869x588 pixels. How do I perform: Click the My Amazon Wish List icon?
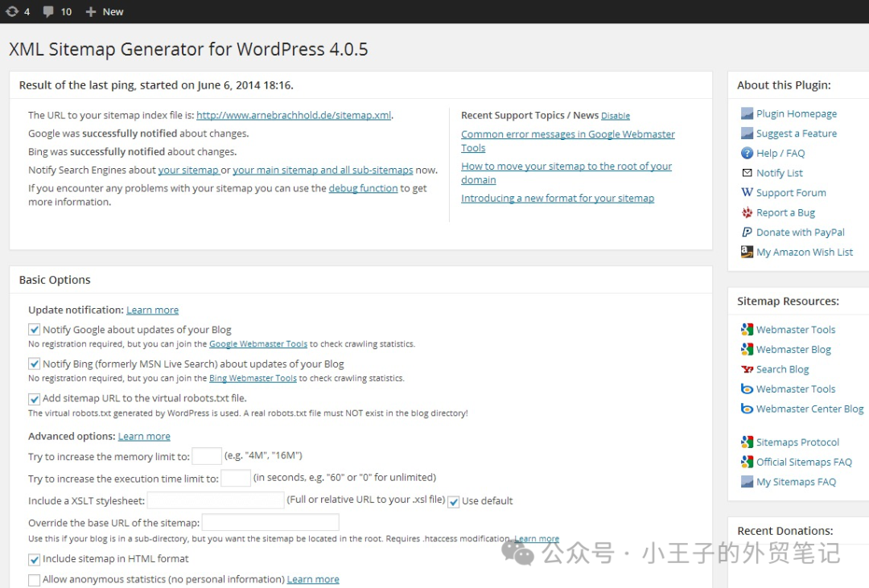pos(747,252)
